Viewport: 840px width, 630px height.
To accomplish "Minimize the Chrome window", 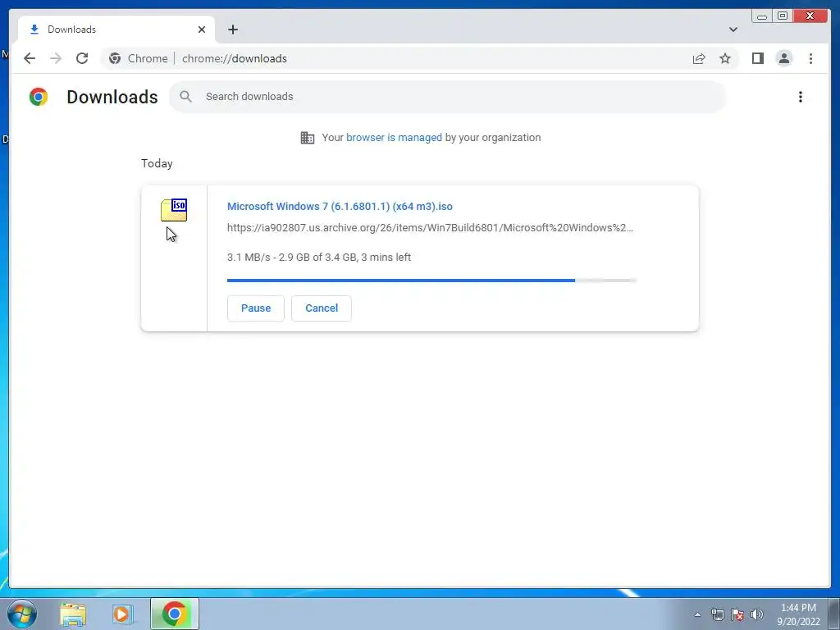I will (762, 16).
